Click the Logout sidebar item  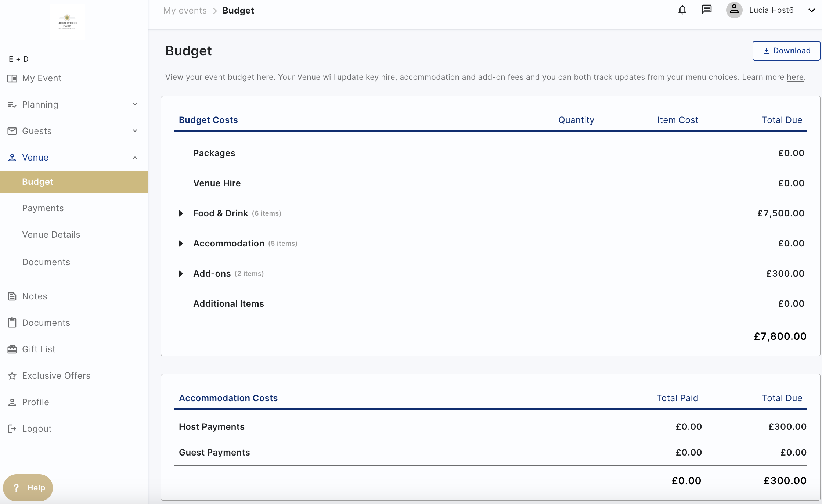(36, 428)
